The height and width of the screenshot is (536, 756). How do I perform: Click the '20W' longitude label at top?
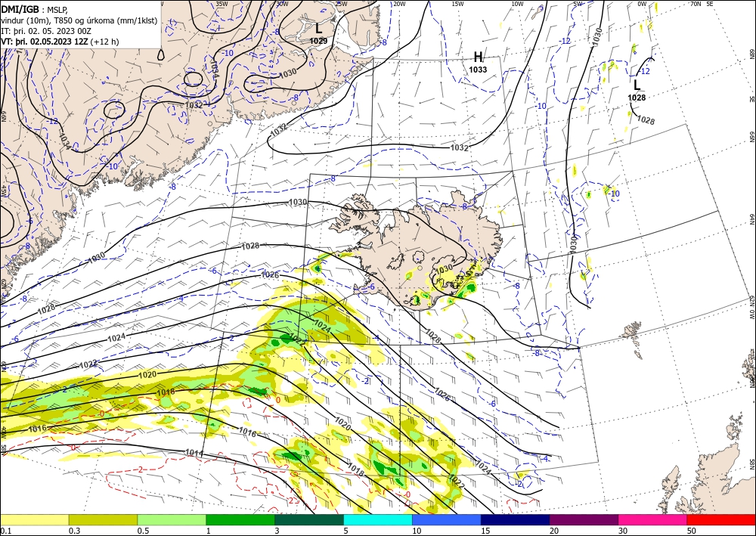pyautogui.click(x=399, y=4)
